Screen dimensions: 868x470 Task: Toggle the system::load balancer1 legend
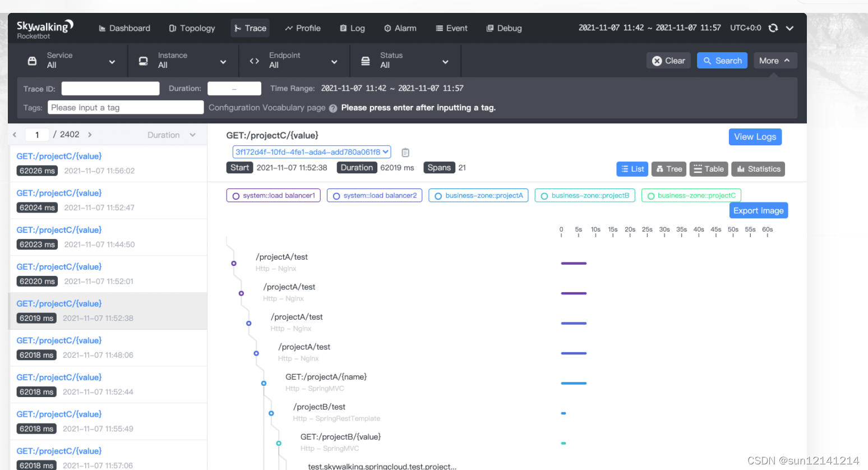point(274,195)
